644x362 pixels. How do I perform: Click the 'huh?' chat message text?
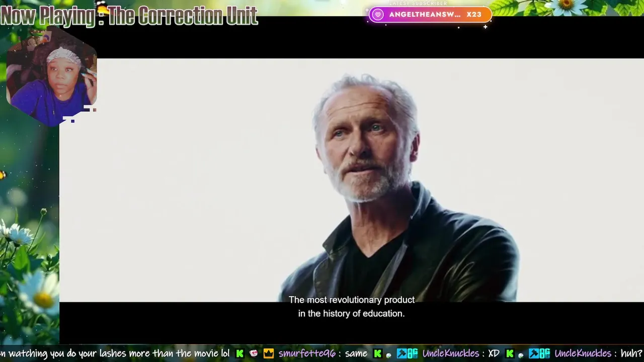(632, 353)
